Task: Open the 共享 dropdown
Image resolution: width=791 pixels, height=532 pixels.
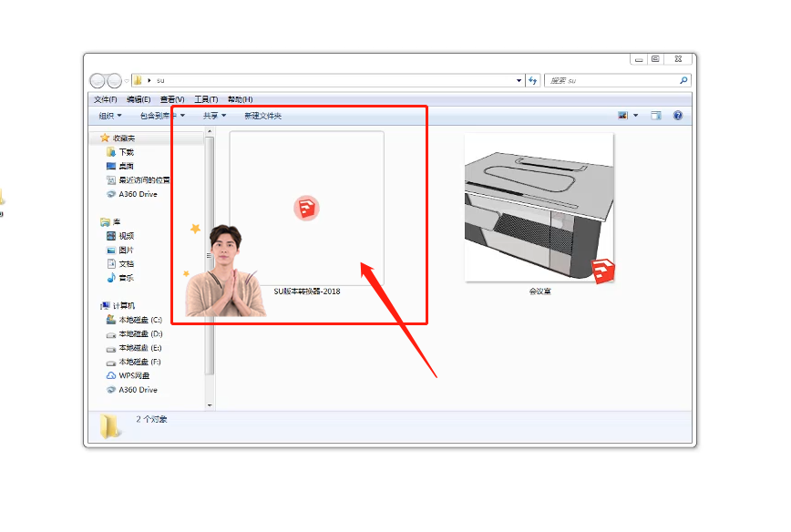Action: 214,116
